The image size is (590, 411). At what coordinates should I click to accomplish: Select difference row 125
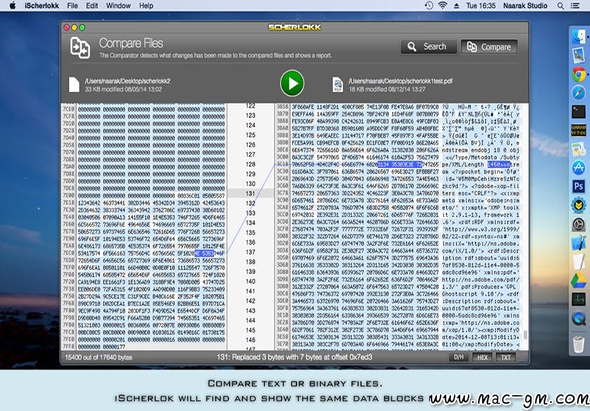(251, 135)
